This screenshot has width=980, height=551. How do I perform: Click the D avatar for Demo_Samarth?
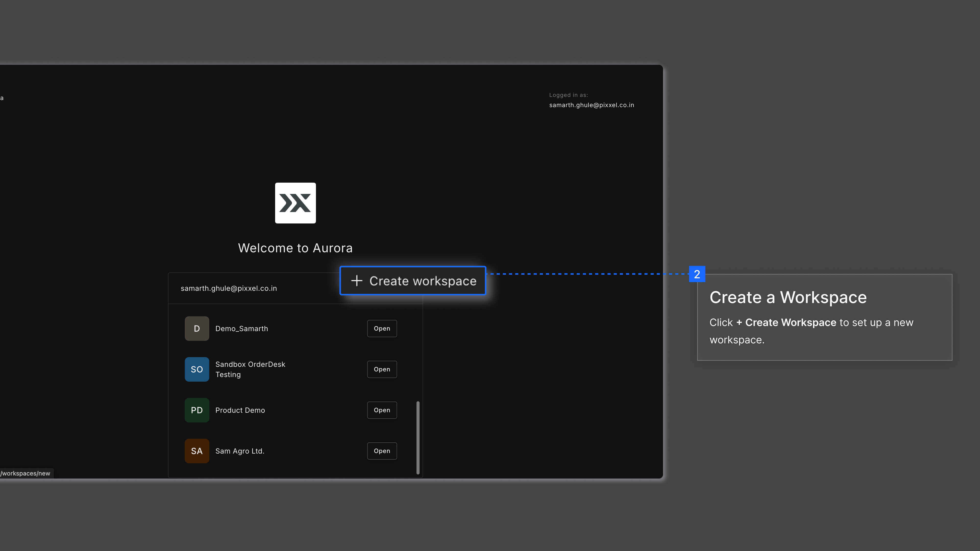click(x=197, y=329)
